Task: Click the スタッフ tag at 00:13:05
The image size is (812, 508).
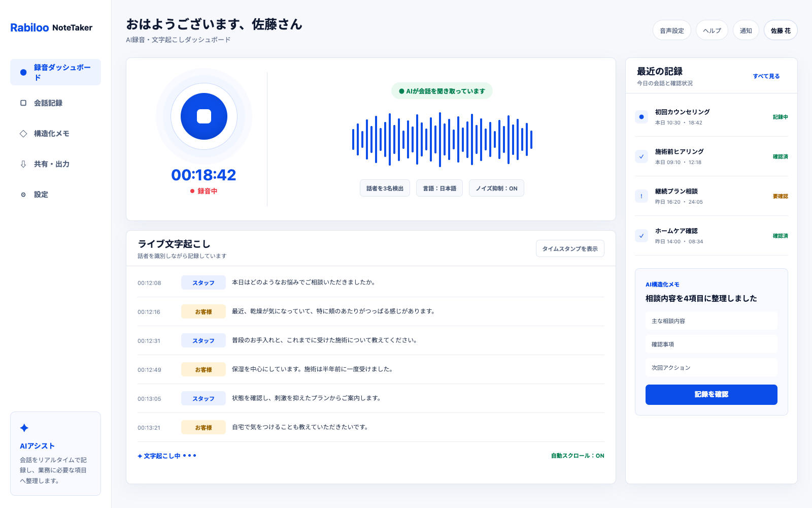Action: click(x=204, y=399)
